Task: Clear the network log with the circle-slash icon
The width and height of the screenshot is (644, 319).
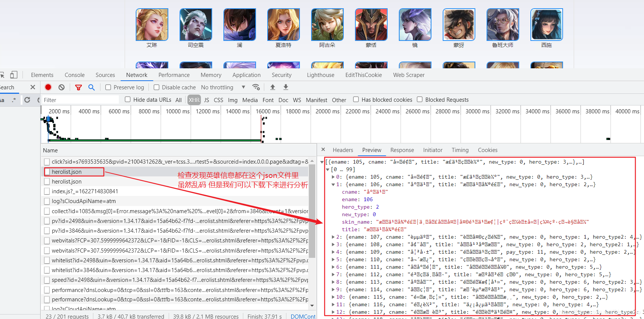Action: pyautogui.click(x=61, y=87)
